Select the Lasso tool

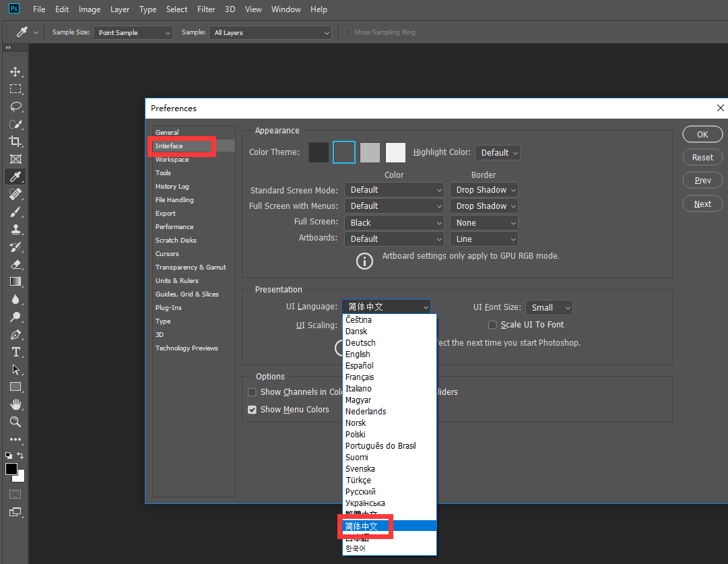(x=15, y=106)
